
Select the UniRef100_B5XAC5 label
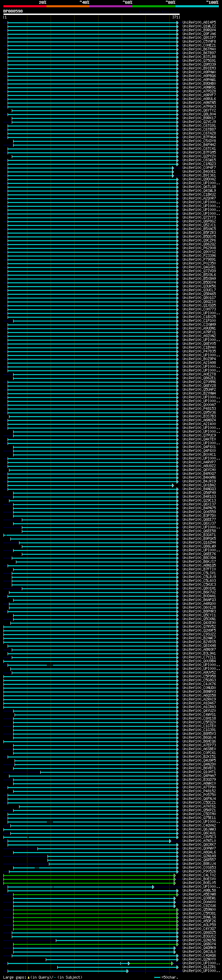[x=199, y=229]
